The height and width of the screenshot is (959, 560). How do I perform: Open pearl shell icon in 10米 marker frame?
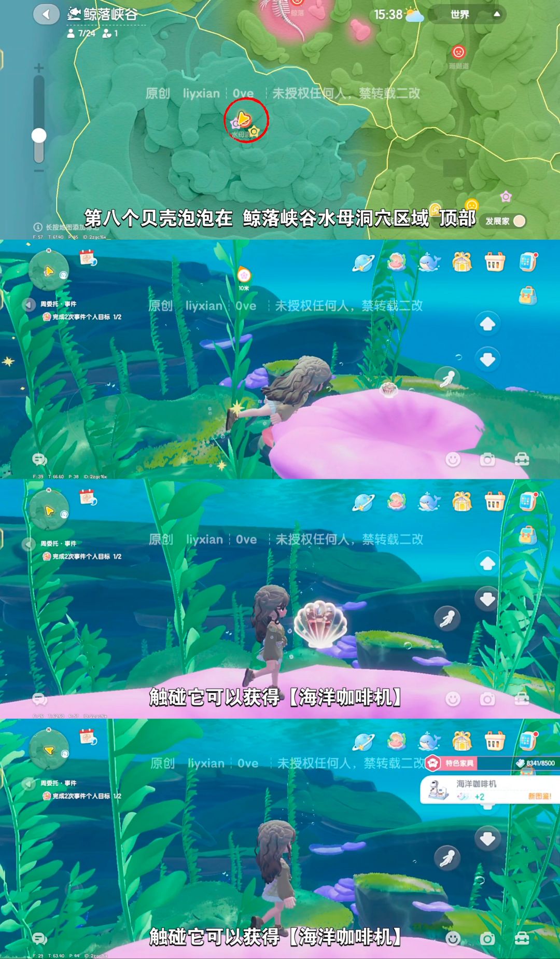(x=397, y=261)
